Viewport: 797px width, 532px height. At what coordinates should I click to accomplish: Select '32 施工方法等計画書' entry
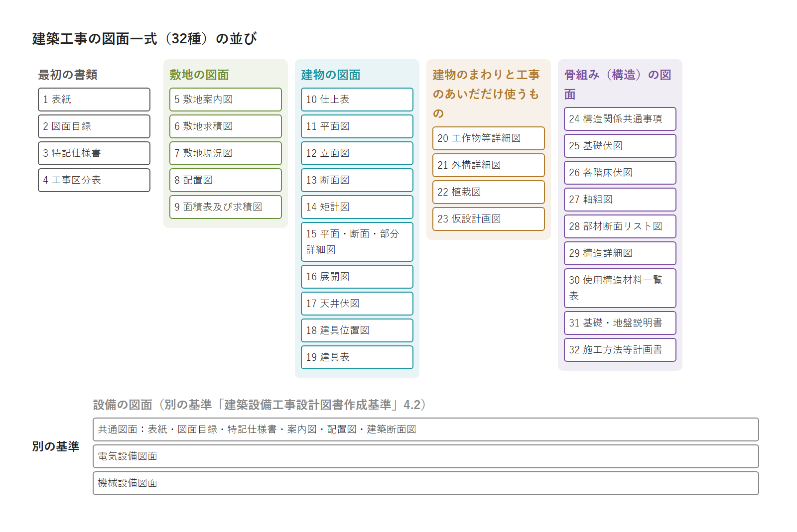(620, 350)
